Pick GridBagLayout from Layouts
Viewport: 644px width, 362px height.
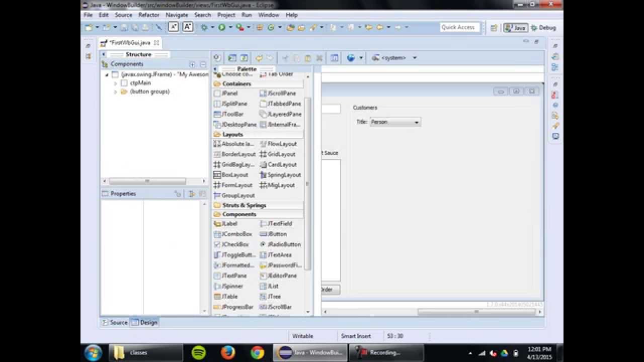234,164
